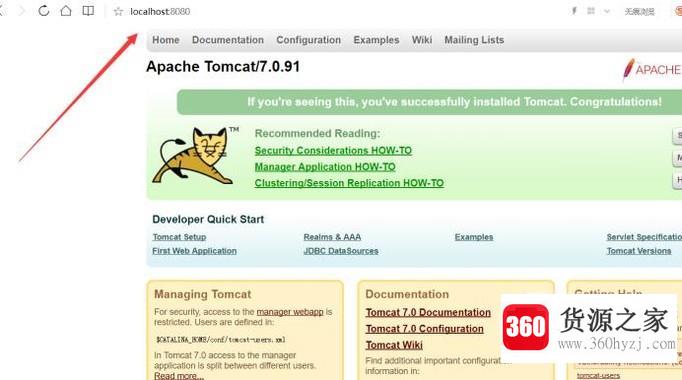
Task: Open the Realms & AAA link
Action: pyautogui.click(x=332, y=237)
